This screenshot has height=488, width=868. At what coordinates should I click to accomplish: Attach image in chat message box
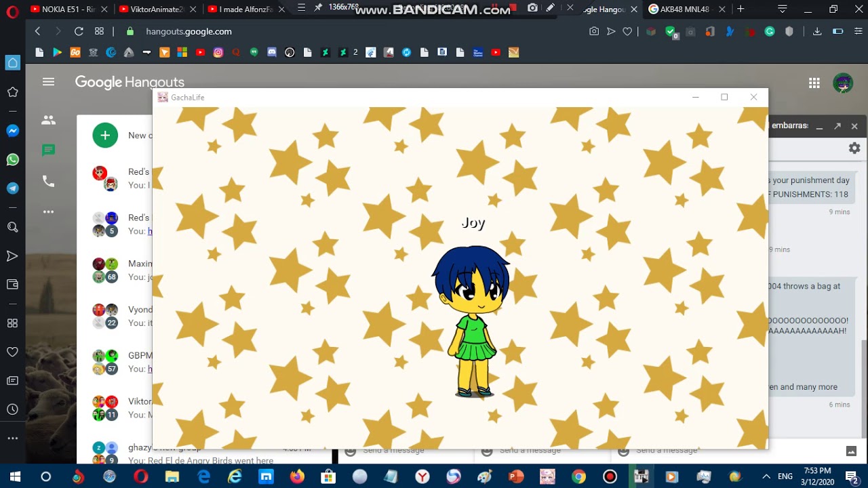pos(851,451)
